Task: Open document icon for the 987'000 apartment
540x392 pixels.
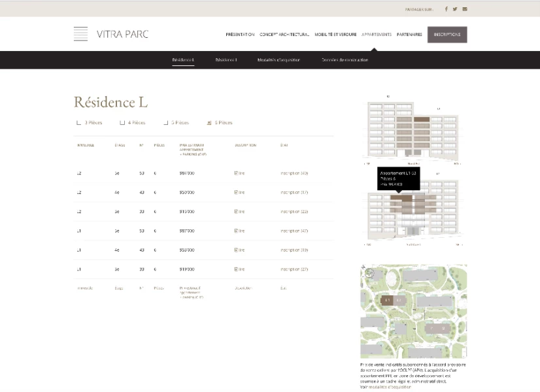Action: pyautogui.click(x=236, y=231)
